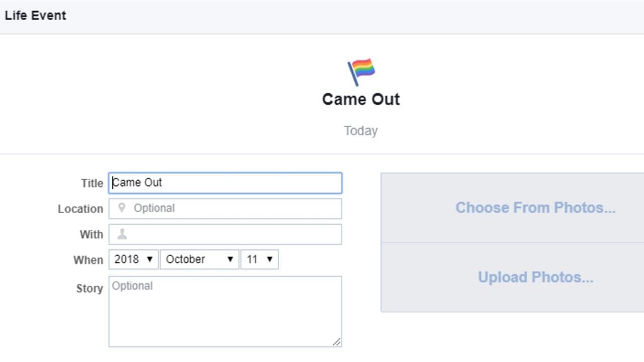Screen dimensions: 644x362
Task: Click the Life Event header text
Action: (x=35, y=15)
